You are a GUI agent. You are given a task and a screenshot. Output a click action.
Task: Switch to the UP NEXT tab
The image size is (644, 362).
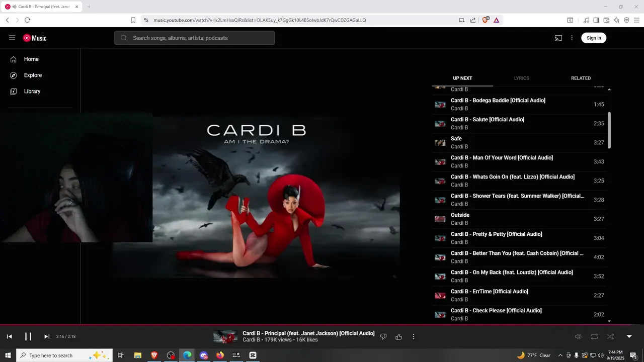tap(462, 78)
